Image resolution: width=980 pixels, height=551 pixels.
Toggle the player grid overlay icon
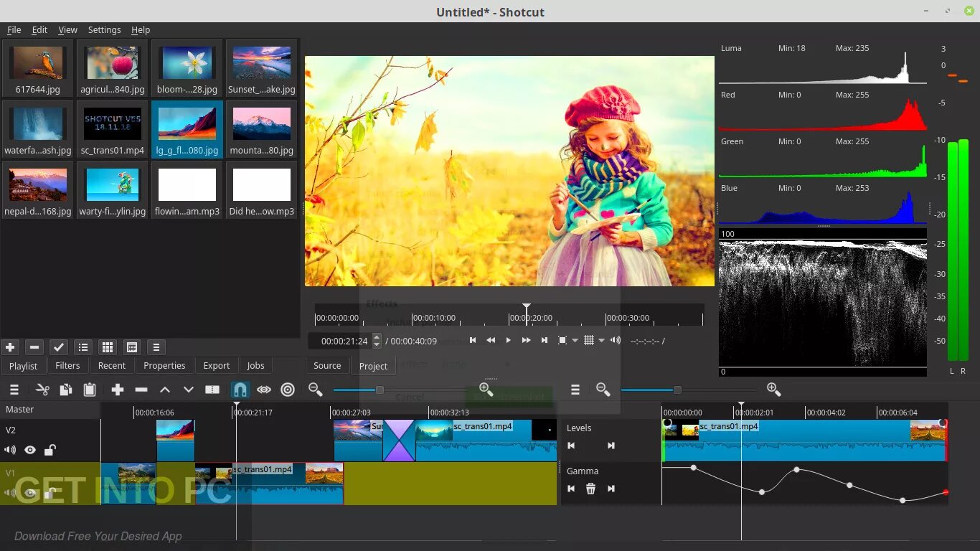[x=589, y=340]
